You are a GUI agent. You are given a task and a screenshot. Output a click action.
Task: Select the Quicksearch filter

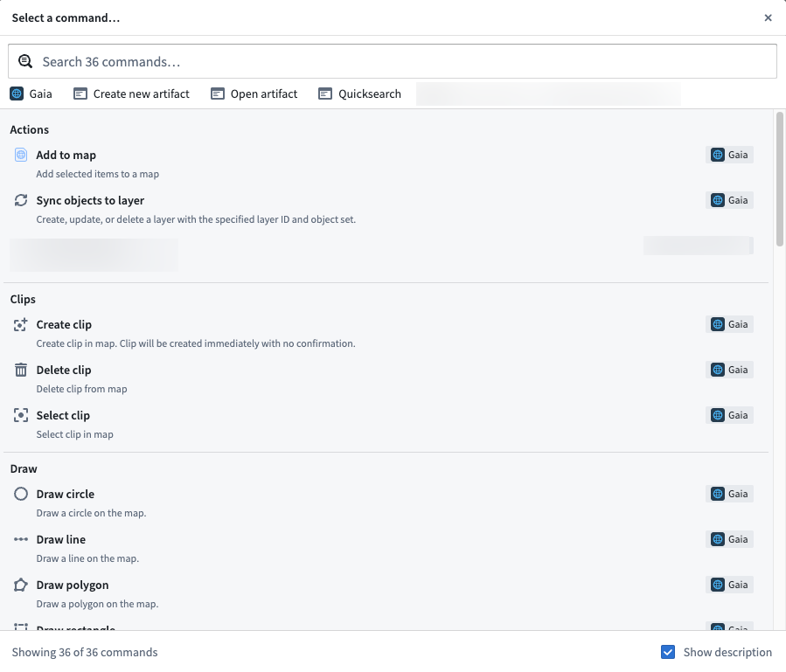pyautogui.click(x=360, y=94)
